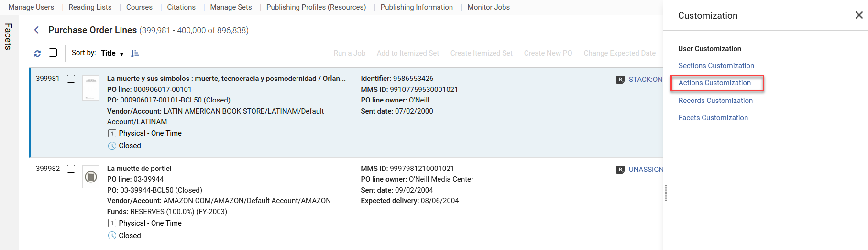
Task: Click the clock icon beside Closed in record 399981
Action: [x=112, y=146]
